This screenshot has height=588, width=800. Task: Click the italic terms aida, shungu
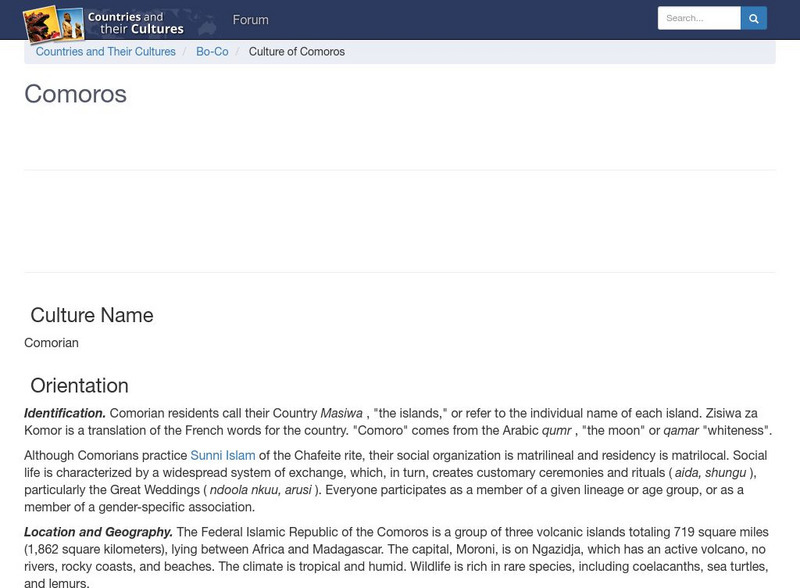tap(711, 473)
